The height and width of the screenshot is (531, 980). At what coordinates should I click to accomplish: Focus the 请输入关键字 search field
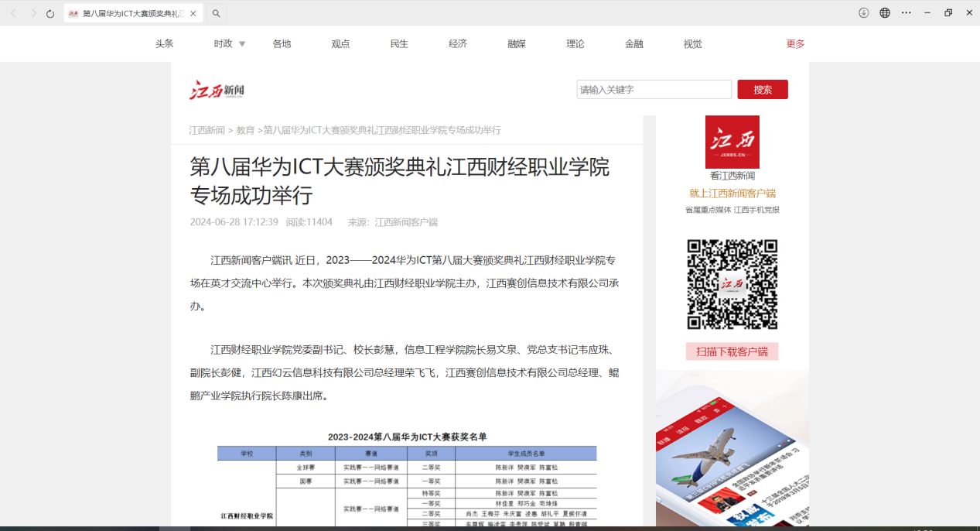(x=654, y=90)
